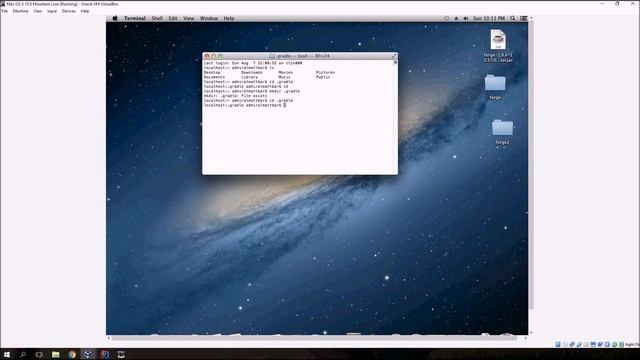The height and width of the screenshot is (360, 640).
Task: Click the Time Machine icon in Mac menu bar
Action: pos(446,18)
